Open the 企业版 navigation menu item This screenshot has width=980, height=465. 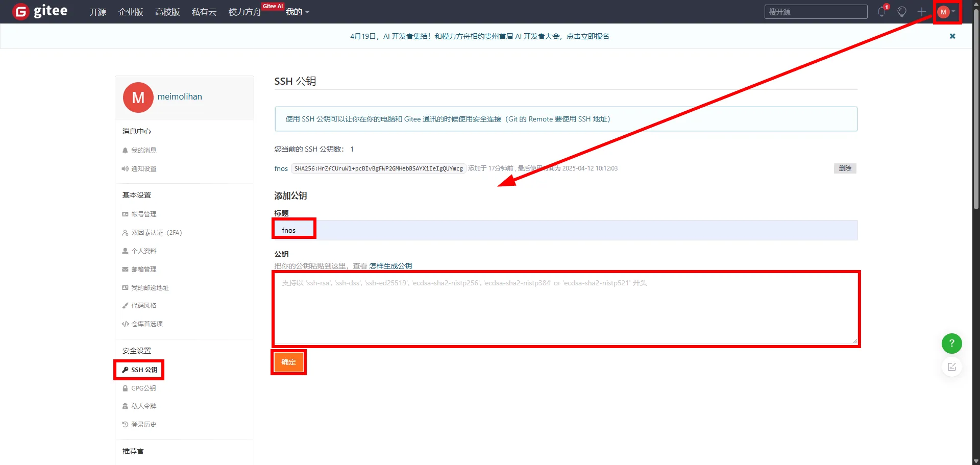pyautogui.click(x=131, y=12)
